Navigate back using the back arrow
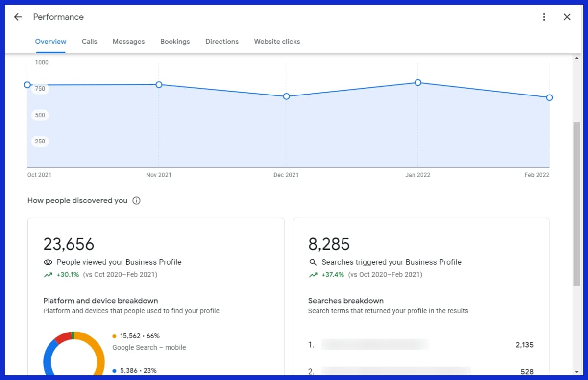Screen dimensions: 588x380 (x=18, y=16)
